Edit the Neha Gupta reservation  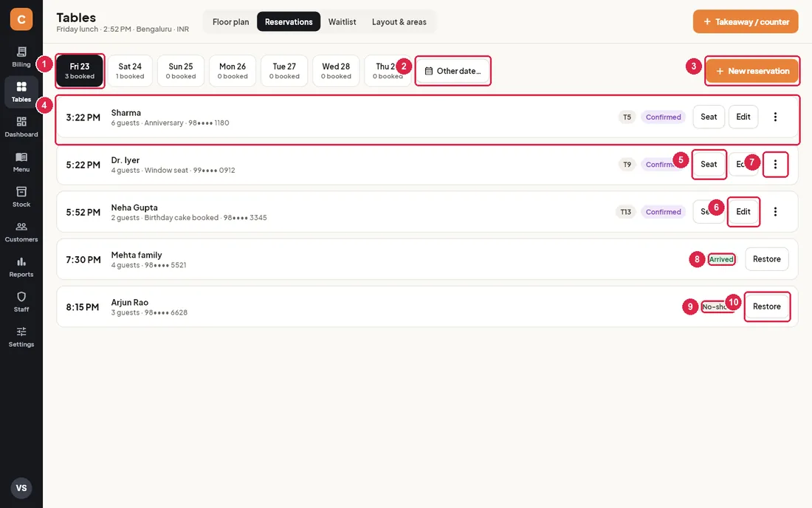[x=743, y=212]
